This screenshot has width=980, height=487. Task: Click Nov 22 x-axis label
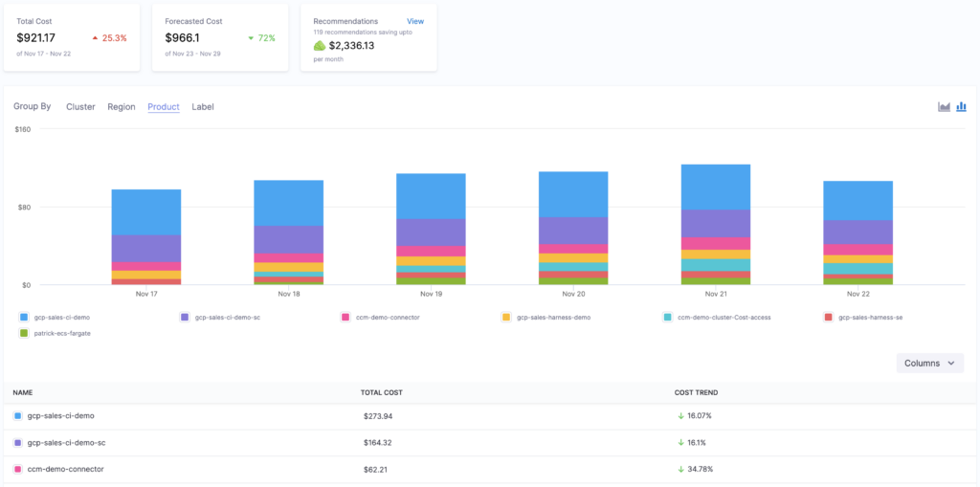858,294
